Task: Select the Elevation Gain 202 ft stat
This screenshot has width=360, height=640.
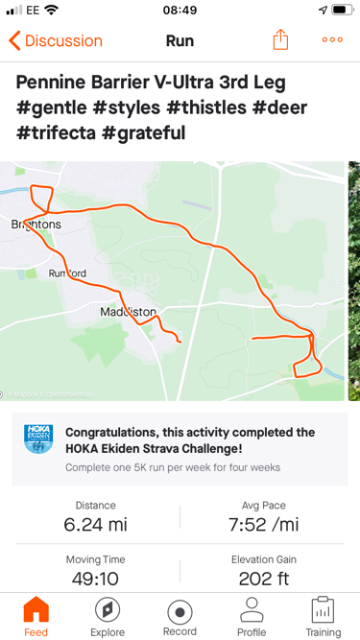Action: coord(264,571)
